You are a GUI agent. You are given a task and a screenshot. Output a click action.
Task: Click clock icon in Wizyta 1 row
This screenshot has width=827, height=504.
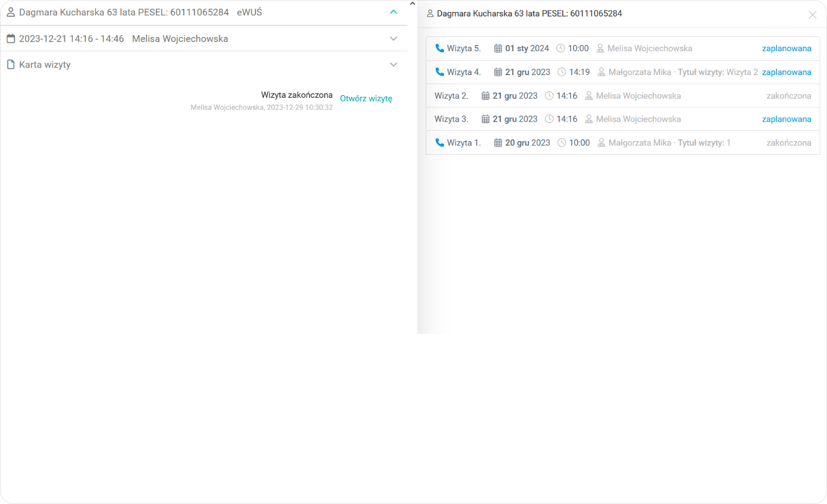[561, 143]
